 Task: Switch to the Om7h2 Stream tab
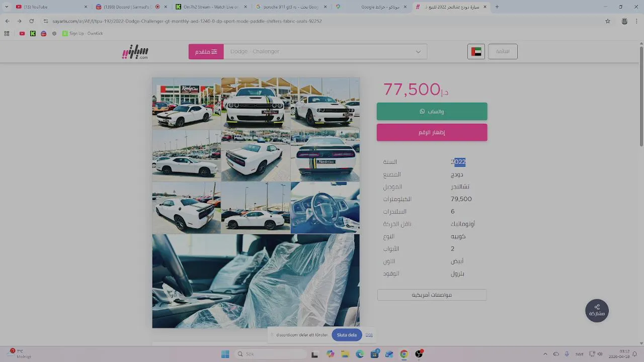(210, 7)
